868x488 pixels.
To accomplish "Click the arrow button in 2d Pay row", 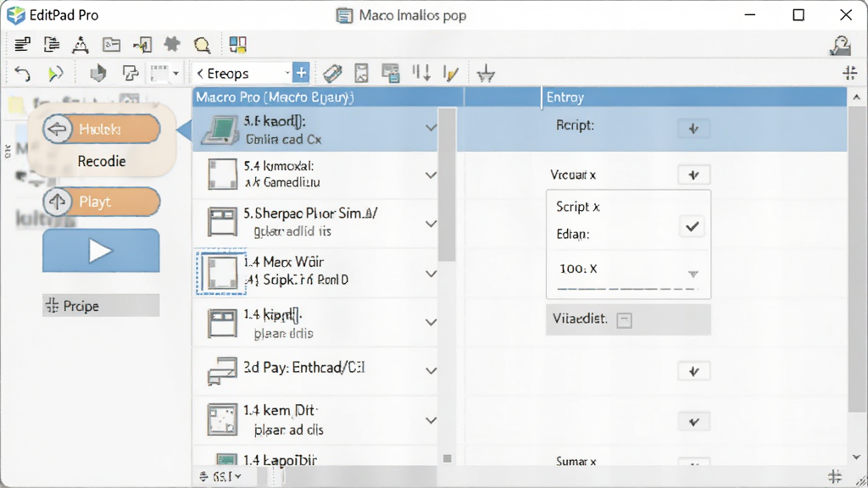I will click(693, 371).
